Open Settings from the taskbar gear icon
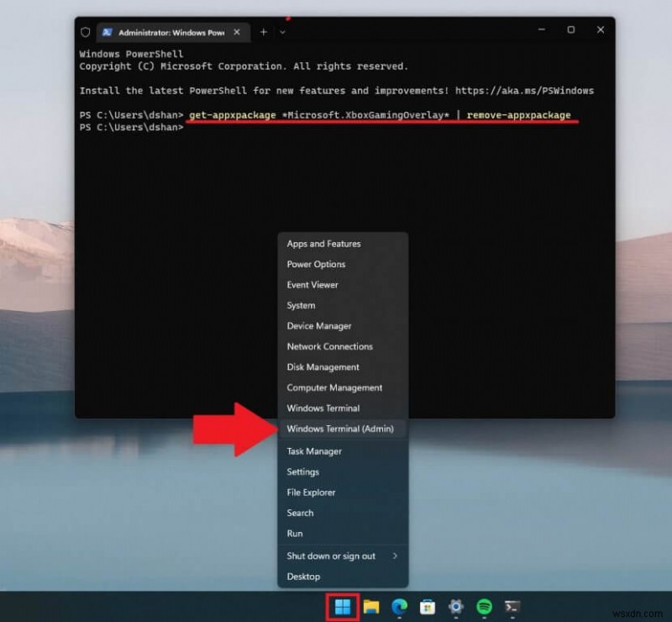This screenshot has height=622, width=672. (x=455, y=606)
